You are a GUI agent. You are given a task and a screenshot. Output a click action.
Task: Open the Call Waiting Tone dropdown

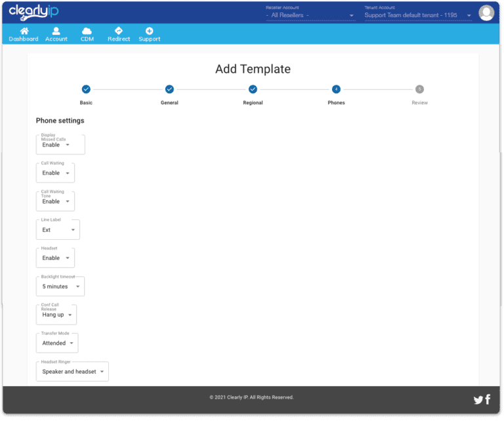55,202
